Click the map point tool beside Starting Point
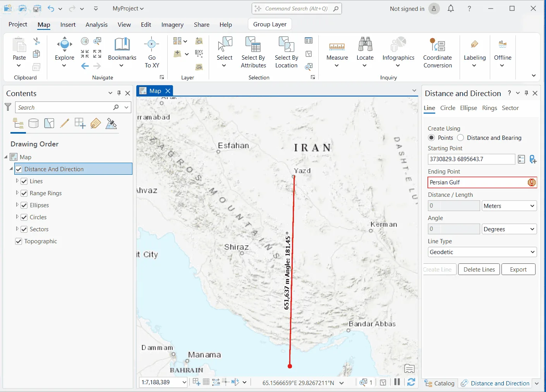This screenshot has height=392, width=546. [x=533, y=159]
